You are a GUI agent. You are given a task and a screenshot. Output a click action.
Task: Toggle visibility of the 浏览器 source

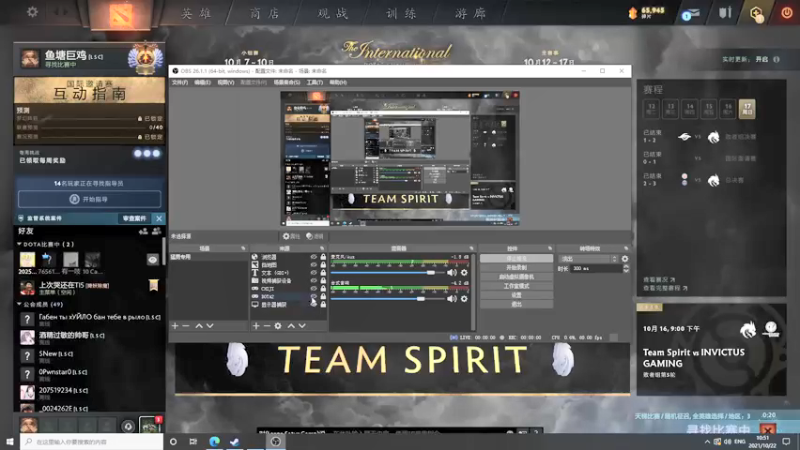tap(313, 257)
